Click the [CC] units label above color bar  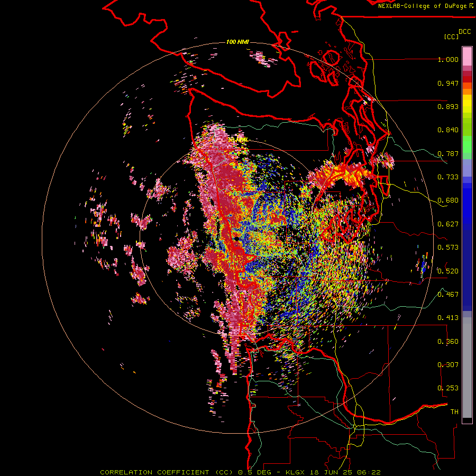[x=451, y=36]
